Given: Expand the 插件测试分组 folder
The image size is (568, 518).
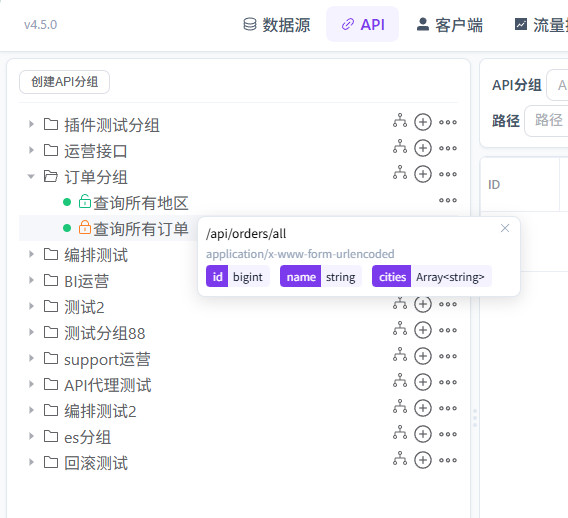Looking at the screenshot, I should (32, 124).
